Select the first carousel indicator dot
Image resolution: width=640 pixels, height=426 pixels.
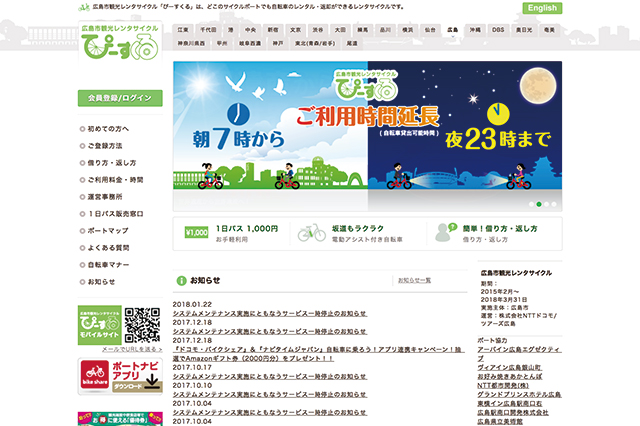(x=531, y=204)
